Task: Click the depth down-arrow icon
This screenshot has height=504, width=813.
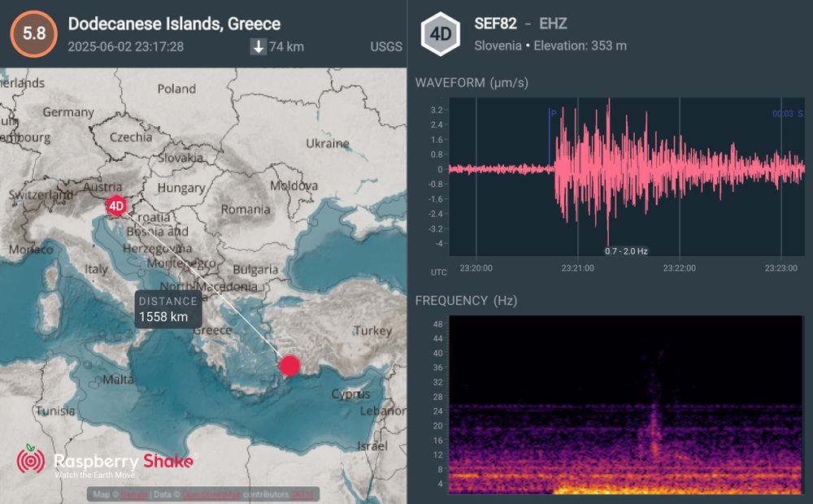Action: click(x=259, y=46)
